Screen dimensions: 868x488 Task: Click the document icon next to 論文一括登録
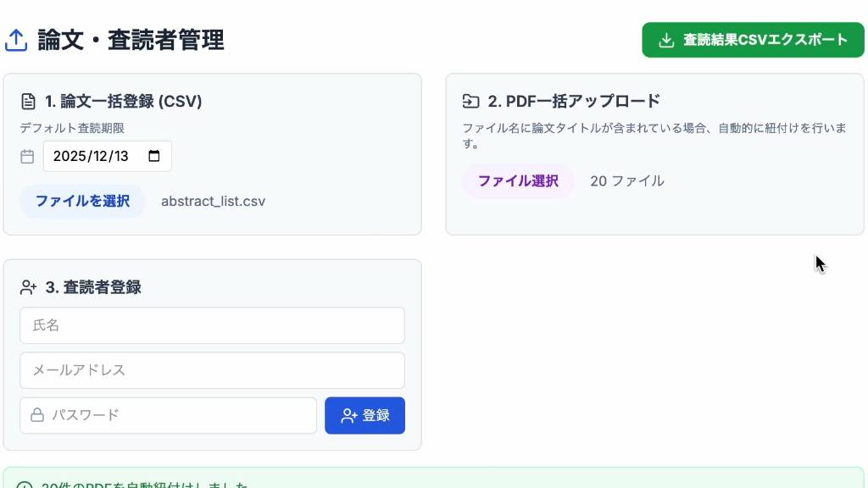click(x=29, y=102)
